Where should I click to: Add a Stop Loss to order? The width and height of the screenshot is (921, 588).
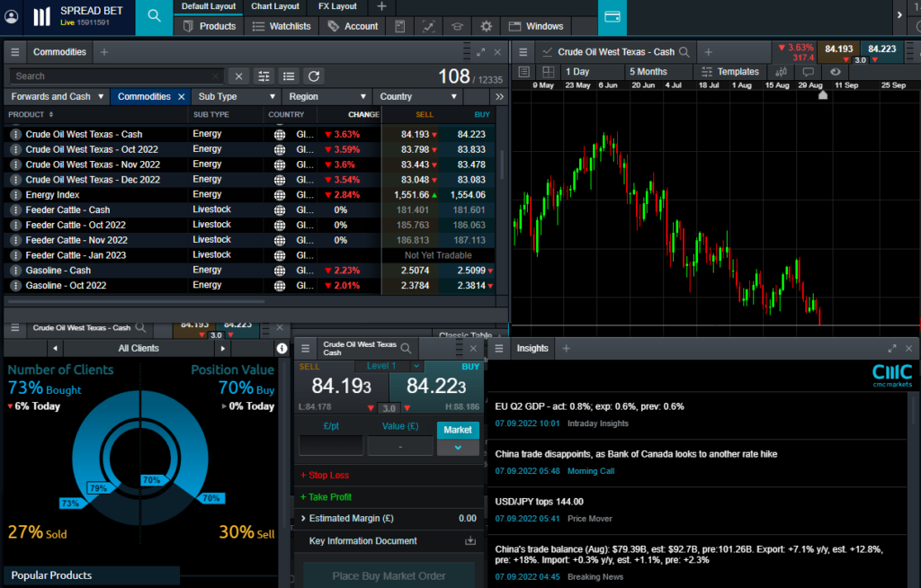tap(325, 475)
